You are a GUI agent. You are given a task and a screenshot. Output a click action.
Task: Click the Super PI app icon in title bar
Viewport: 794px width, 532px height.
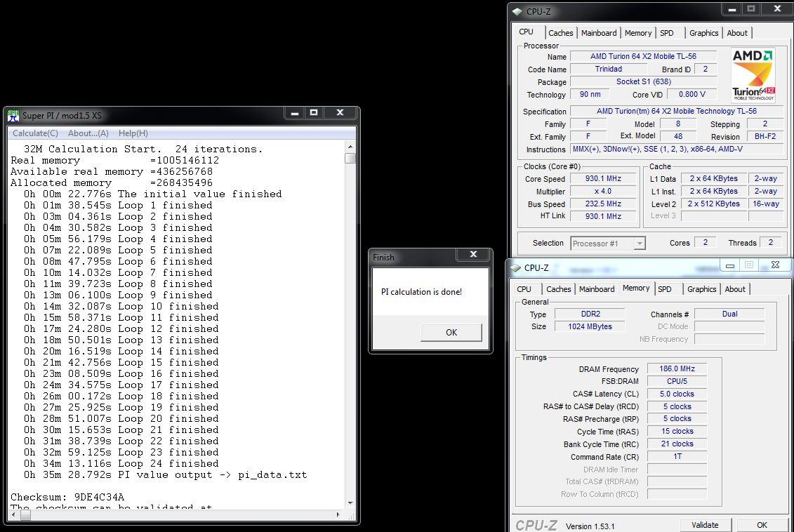[13, 115]
